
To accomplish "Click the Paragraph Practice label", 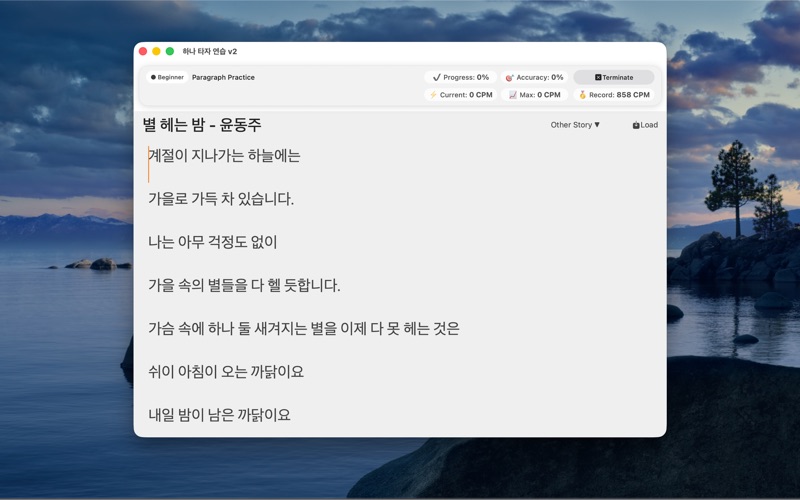I will point(223,78).
